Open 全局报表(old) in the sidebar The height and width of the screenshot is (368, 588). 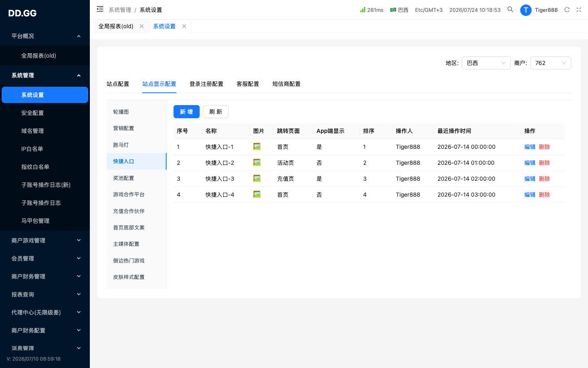[x=45, y=56]
